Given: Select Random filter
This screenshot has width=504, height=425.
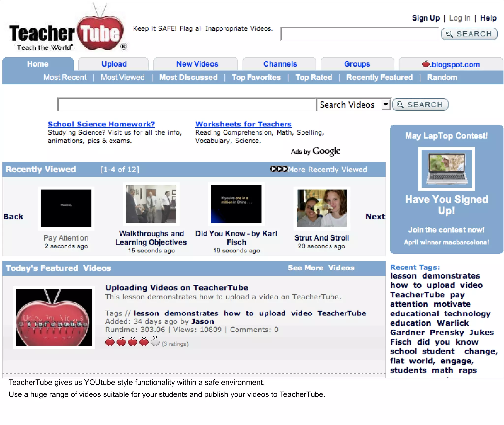Looking at the screenshot, I should click(442, 77).
